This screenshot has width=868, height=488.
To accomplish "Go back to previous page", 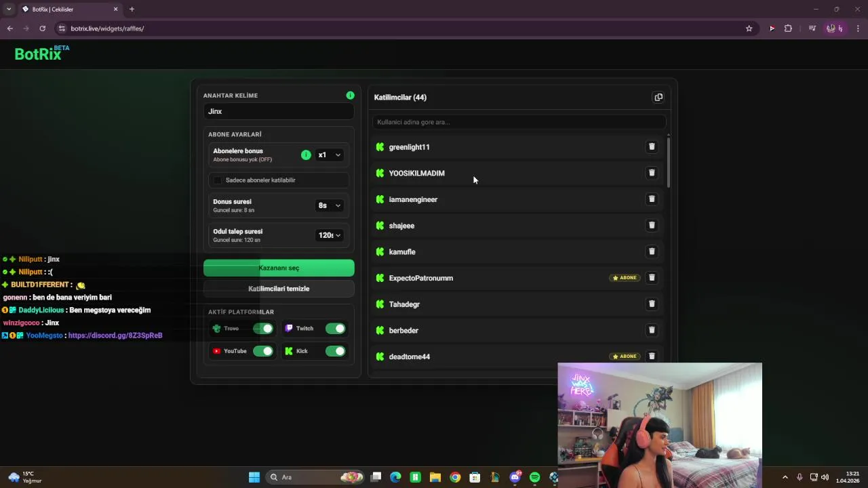I will point(10,28).
